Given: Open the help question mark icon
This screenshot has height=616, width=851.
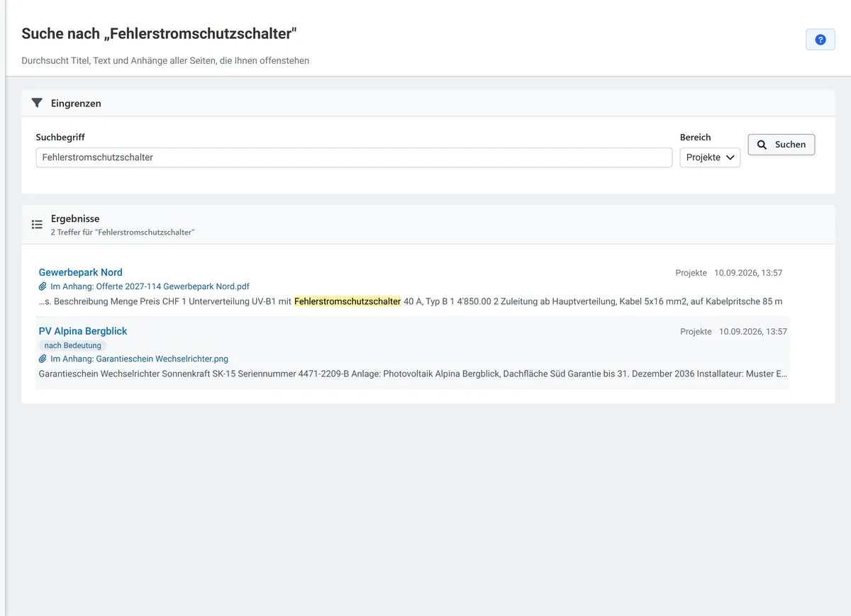Looking at the screenshot, I should click(x=821, y=40).
